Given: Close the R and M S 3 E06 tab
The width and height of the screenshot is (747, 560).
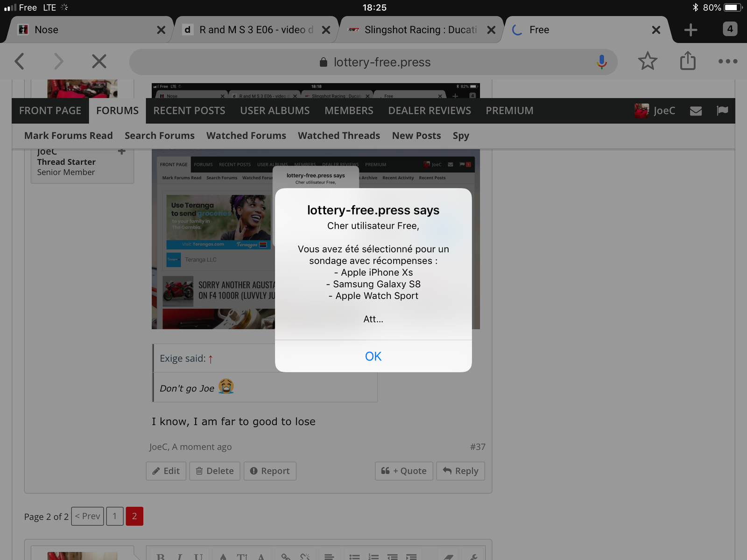Looking at the screenshot, I should (x=326, y=30).
